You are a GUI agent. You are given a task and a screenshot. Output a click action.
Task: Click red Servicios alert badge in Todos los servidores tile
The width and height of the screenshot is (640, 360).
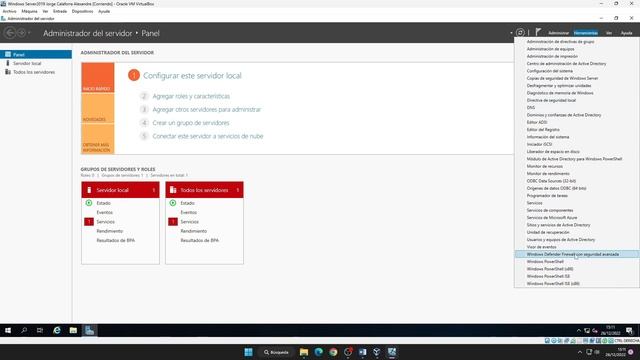pos(173,222)
